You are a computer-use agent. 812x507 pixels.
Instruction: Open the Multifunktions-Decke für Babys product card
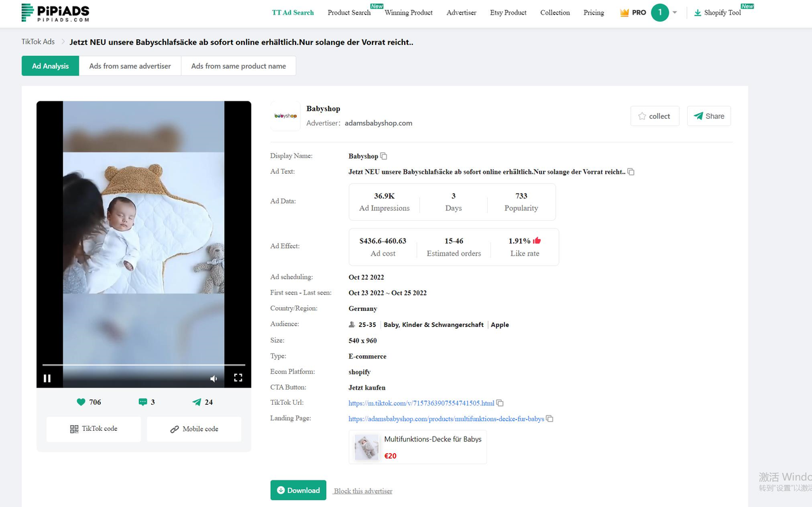[x=418, y=447]
